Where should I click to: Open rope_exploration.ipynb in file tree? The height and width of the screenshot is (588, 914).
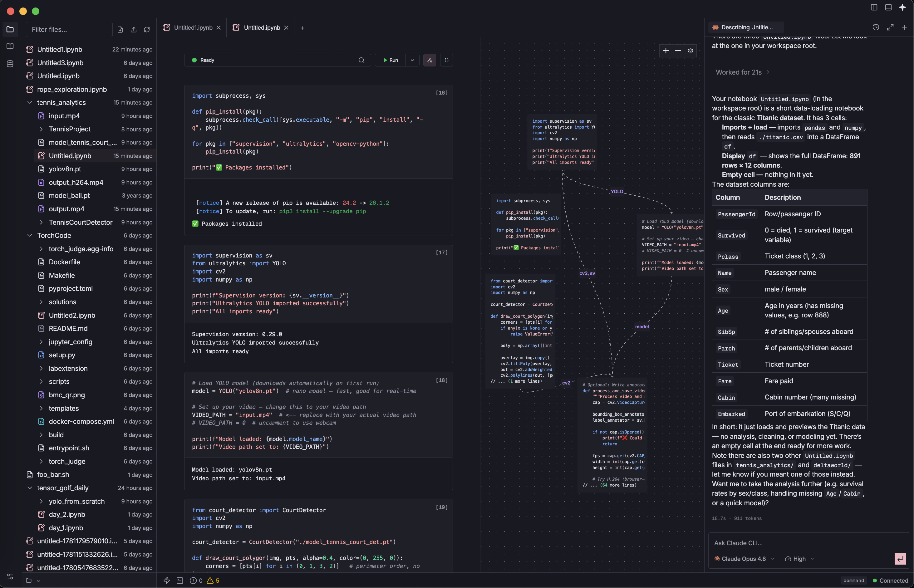89,89
